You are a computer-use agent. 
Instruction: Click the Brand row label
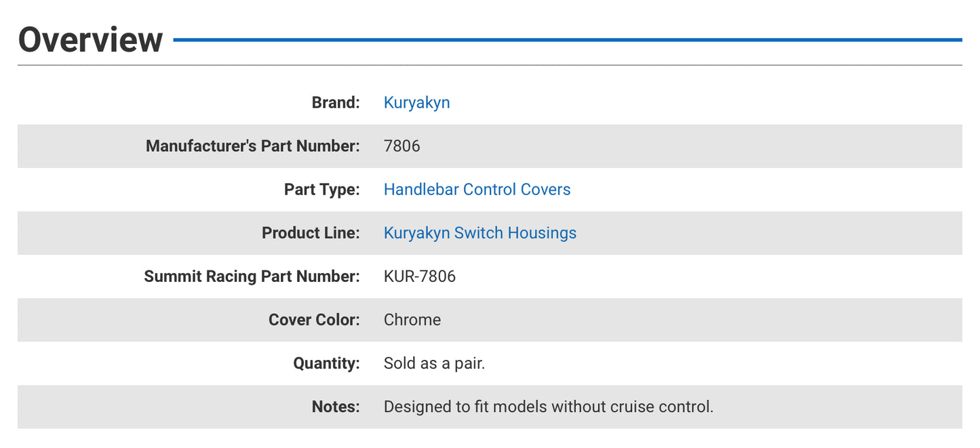pyautogui.click(x=335, y=102)
